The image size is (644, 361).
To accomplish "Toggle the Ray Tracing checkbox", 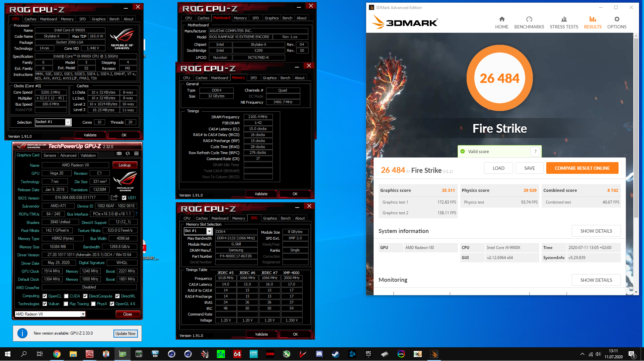I will (x=66, y=304).
